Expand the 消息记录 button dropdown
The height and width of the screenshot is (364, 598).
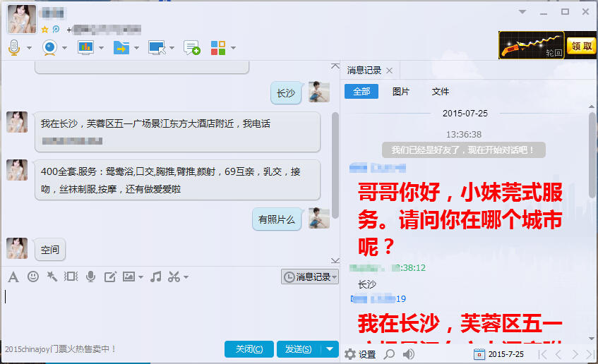click(x=335, y=277)
